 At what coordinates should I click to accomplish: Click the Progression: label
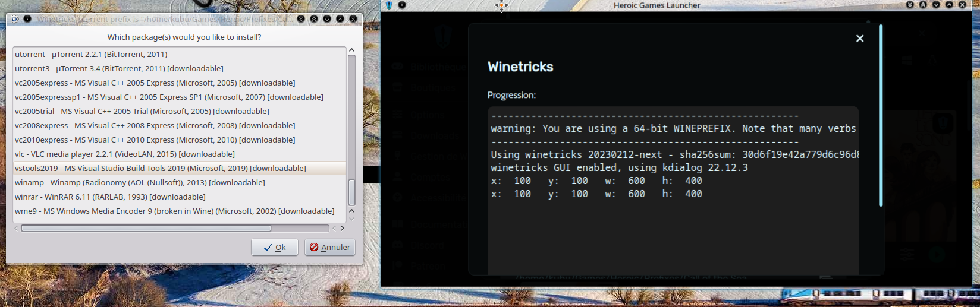click(x=511, y=95)
